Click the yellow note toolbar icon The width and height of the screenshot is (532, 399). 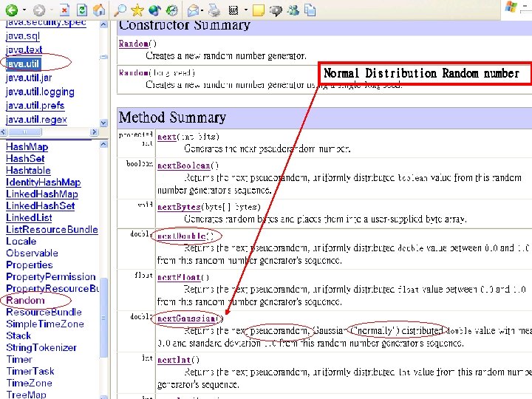click(x=259, y=10)
